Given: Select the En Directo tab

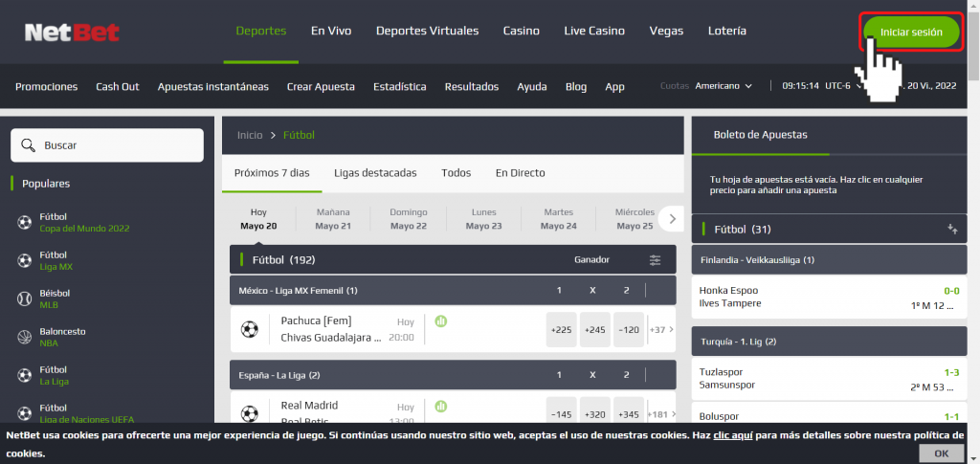Looking at the screenshot, I should pyautogui.click(x=520, y=173).
